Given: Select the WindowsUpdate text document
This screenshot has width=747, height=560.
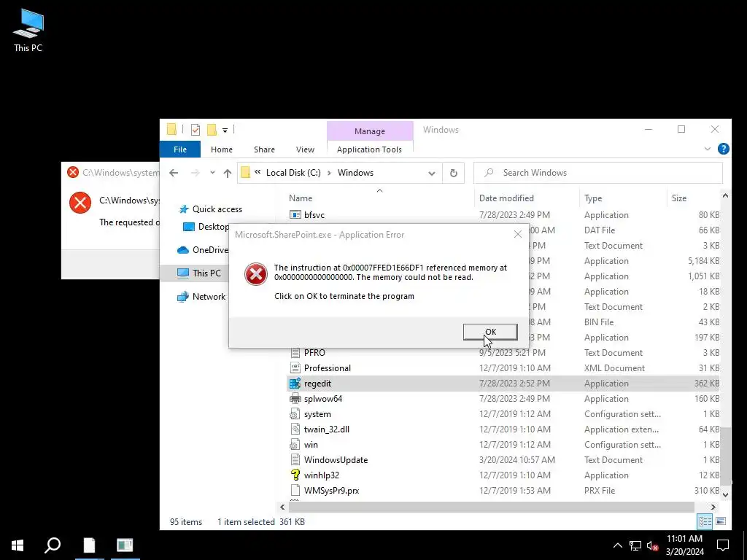Looking at the screenshot, I should 336,460.
